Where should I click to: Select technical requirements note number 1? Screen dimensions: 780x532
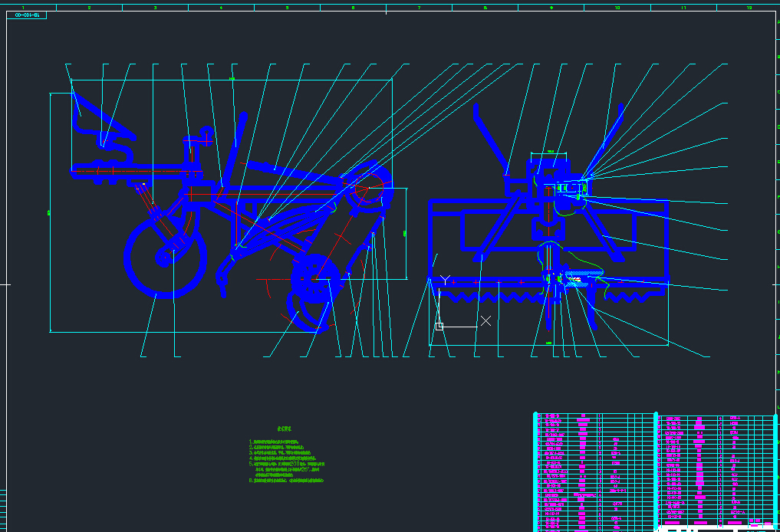point(274,442)
